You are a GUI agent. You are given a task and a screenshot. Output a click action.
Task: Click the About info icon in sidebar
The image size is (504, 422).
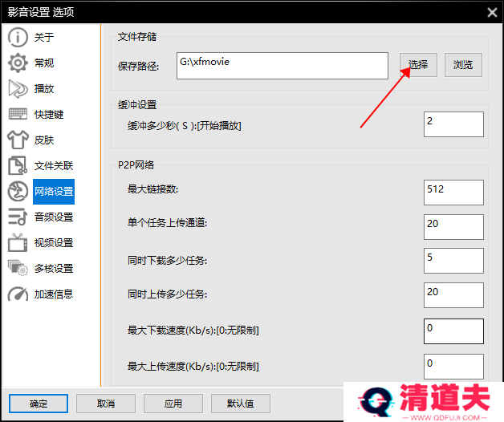coord(18,38)
